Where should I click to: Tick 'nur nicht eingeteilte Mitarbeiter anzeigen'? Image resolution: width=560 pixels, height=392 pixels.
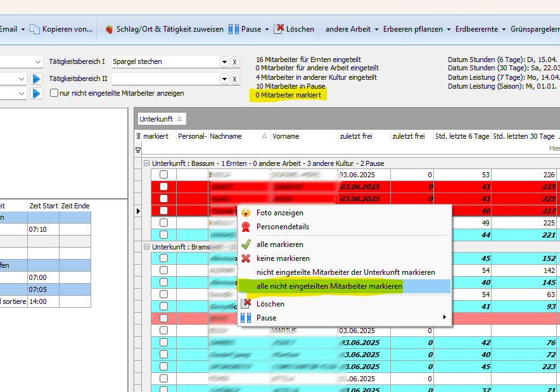click(x=54, y=93)
